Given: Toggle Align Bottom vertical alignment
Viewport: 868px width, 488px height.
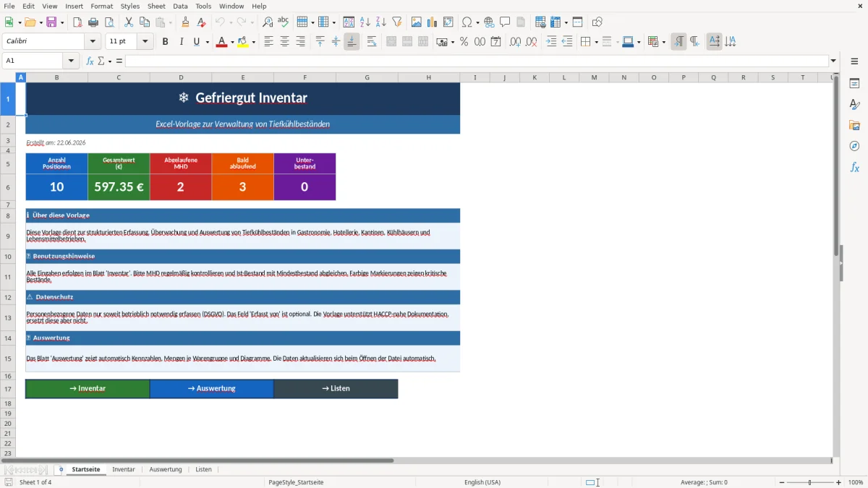Looking at the screenshot, I should coord(352,42).
